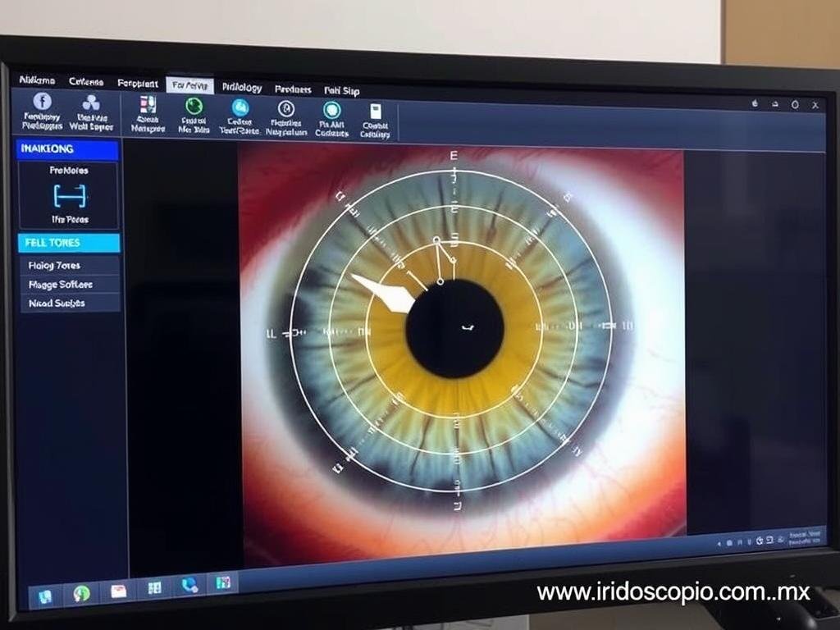Expand the Preferences panel at sidebar top
Viewport: 840px width, 630px height.
[x=70, y=171]
